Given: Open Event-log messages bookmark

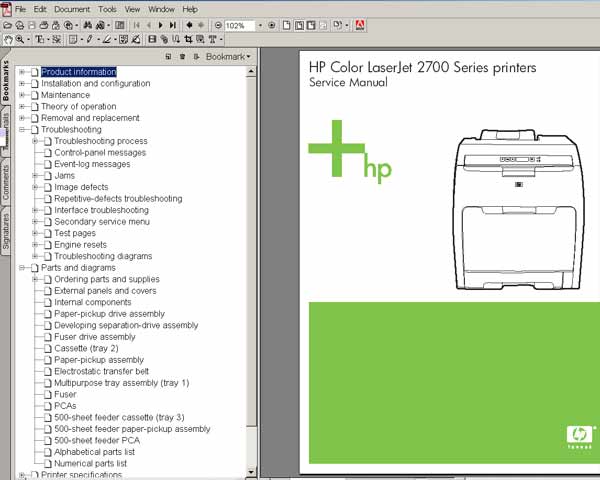Looking at the screenshot, I should click(92, 164).
